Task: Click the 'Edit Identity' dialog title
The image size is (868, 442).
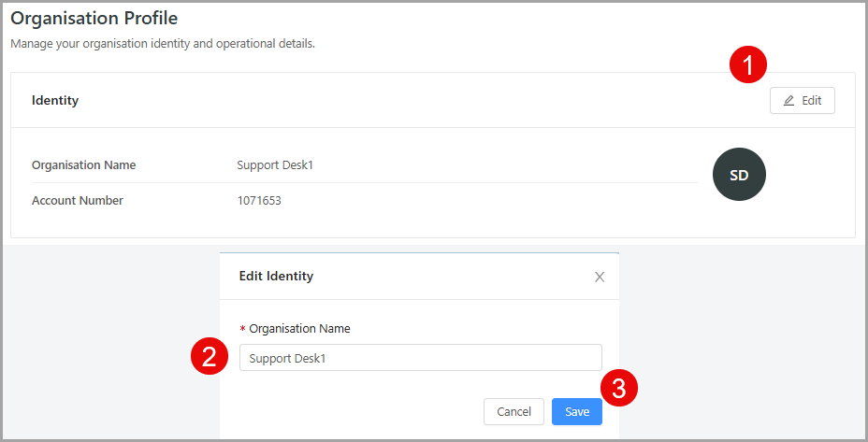Action: (x=276, y=276)
